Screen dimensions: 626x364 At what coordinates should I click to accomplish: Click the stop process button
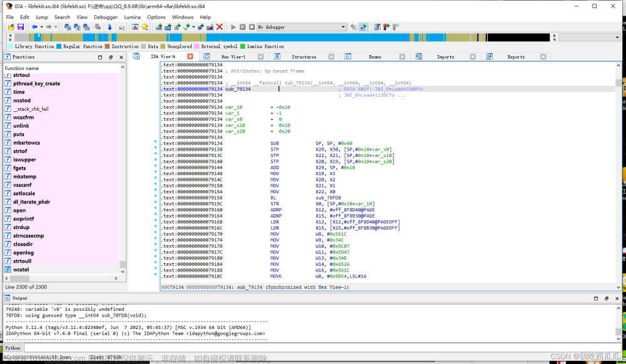click(252, 27)
